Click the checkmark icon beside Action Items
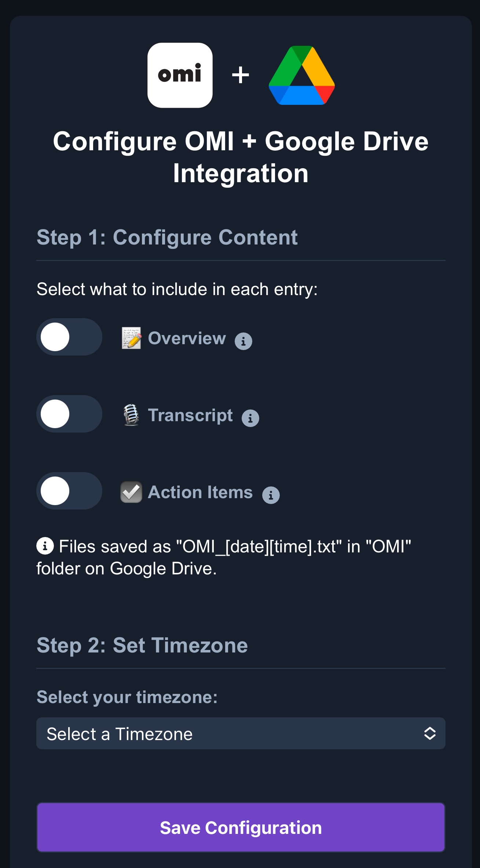This screenshot has width=480, height=868. (131, 491)
